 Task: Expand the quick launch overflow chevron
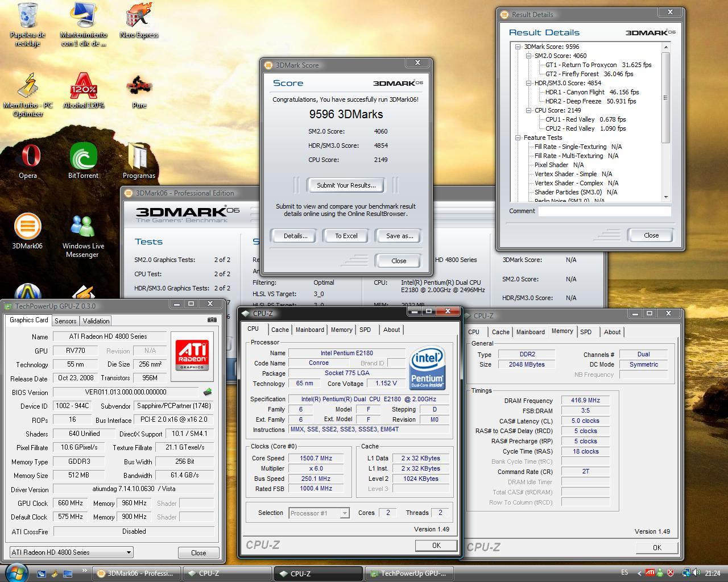click(x=85, y=571)
